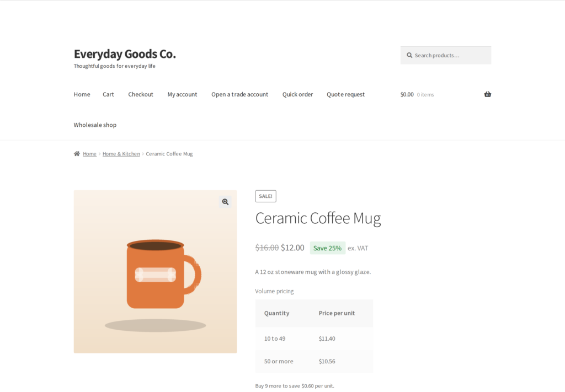Click the Volume pricing heading
Viewport: 565px width, 392px height.
click(x=274, y=291)
